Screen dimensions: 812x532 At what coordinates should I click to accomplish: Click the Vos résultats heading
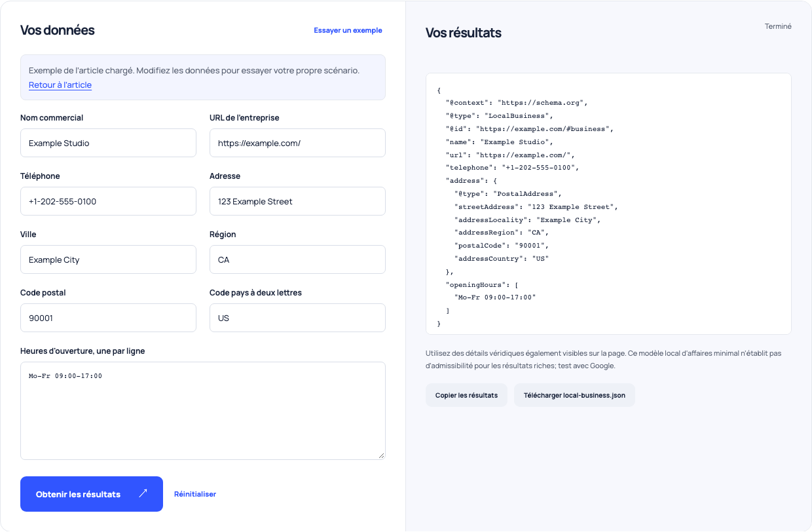(x=464, y=33)
